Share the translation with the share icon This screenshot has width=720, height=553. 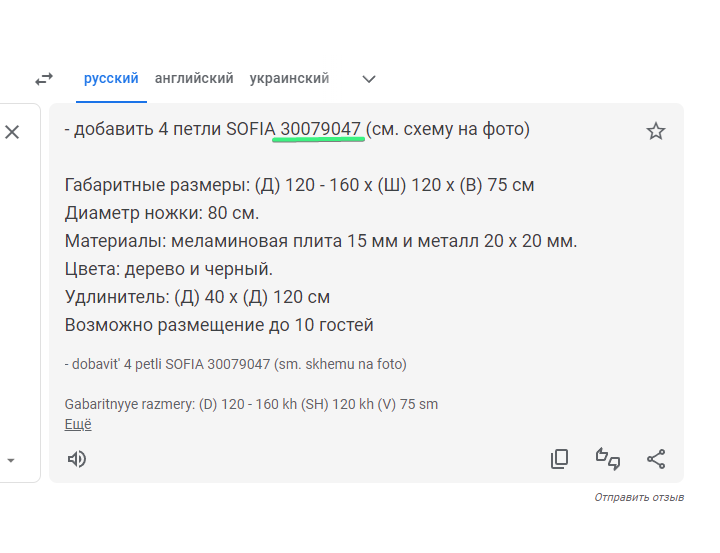click(656, 459)
